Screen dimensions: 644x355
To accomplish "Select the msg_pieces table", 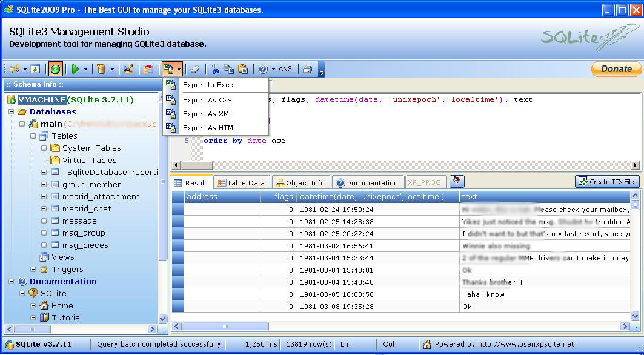I will click(85, 245).
